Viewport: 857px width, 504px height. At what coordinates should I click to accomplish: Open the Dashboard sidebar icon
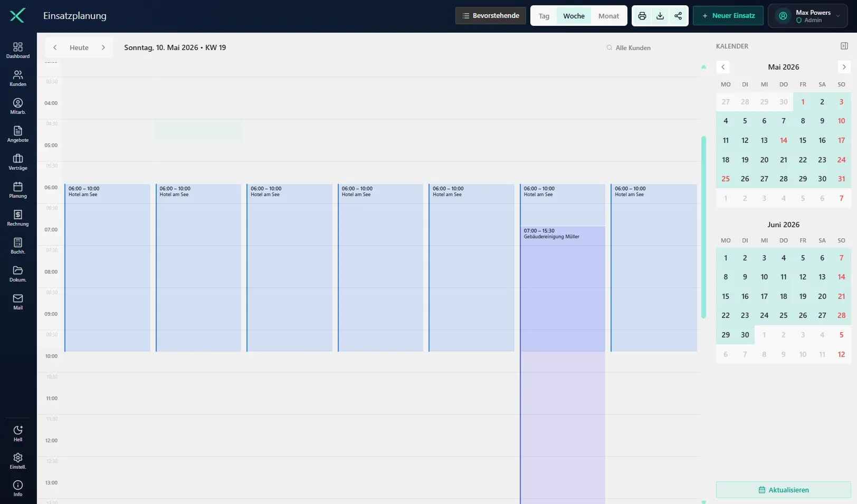pos(18,50)
